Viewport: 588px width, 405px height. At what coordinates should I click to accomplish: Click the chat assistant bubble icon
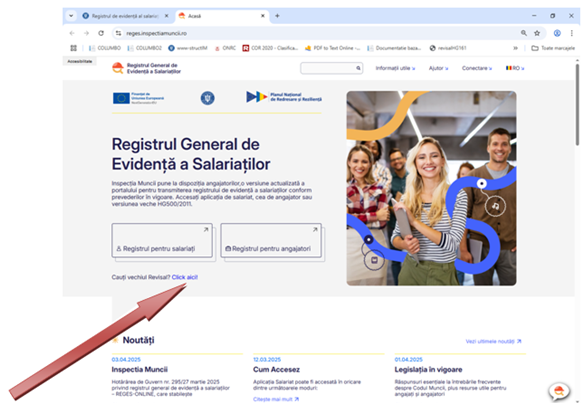(x=559, y=391)
